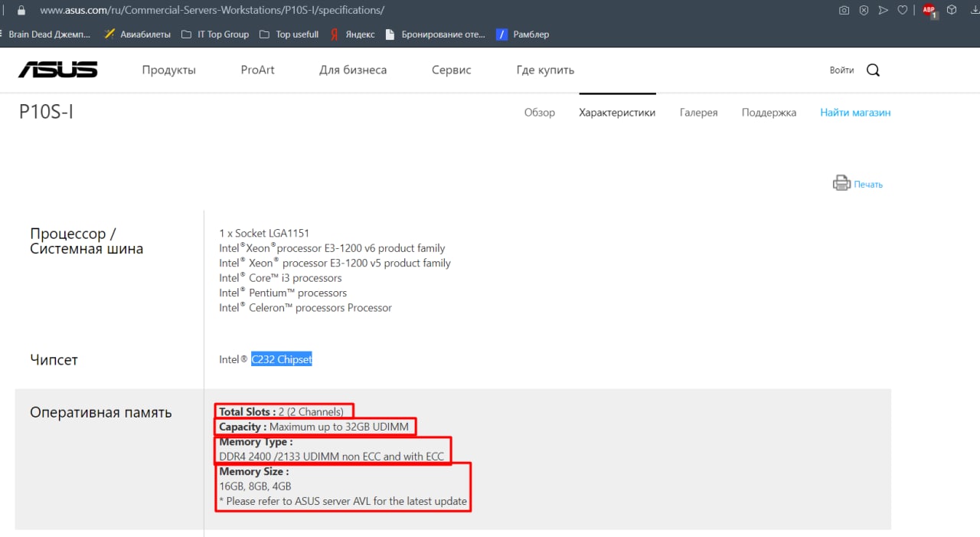Click the 'Core i3 processors' line

[280, 278]
